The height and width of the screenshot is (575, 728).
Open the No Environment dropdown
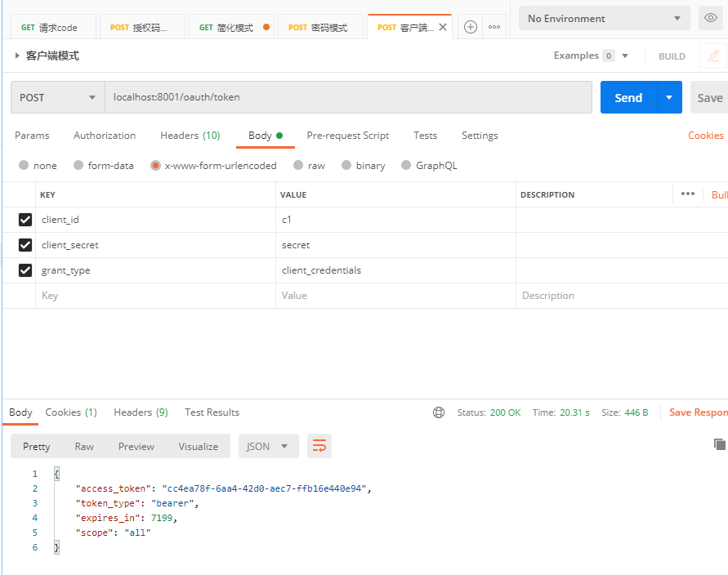coord(603,17)
